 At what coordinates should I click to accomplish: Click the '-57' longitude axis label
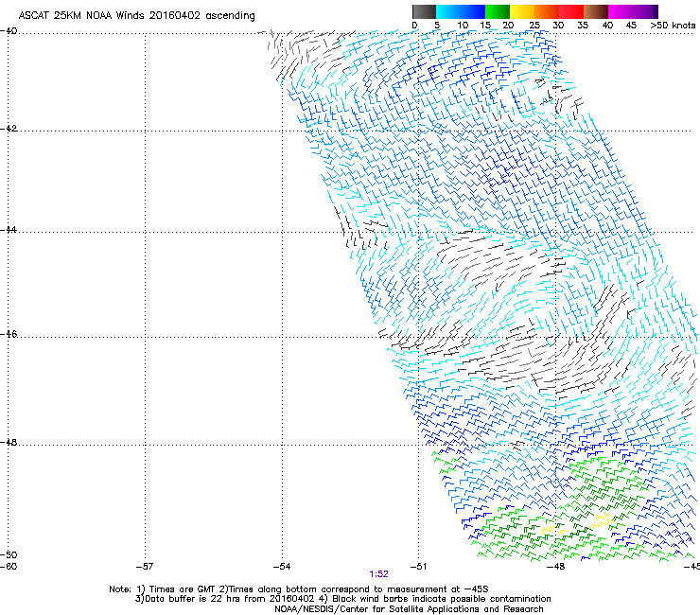pyautogui.click(x=145, y=567)
